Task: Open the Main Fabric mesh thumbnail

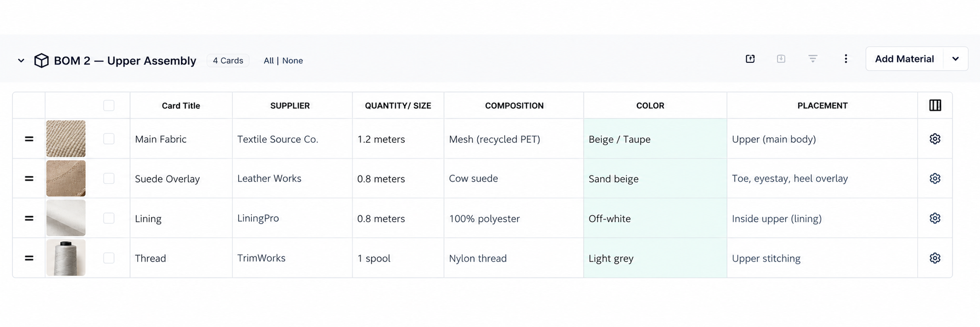Action: 66,139
